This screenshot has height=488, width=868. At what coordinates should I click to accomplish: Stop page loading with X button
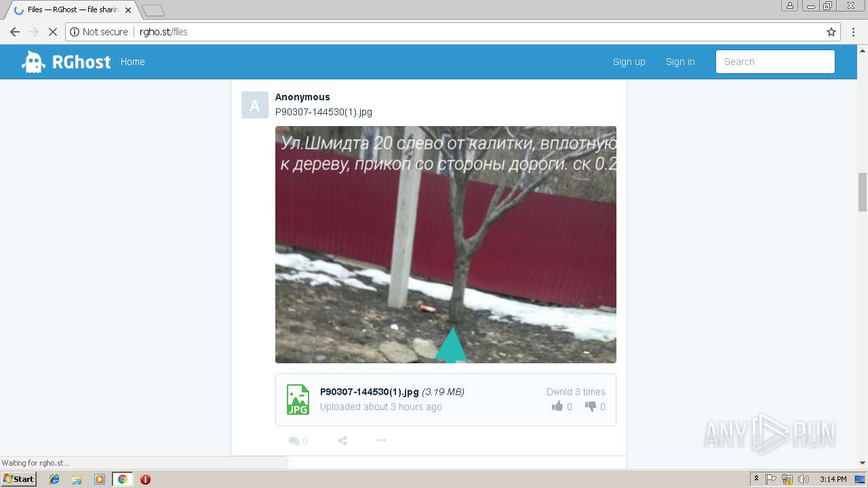[53, 32]
